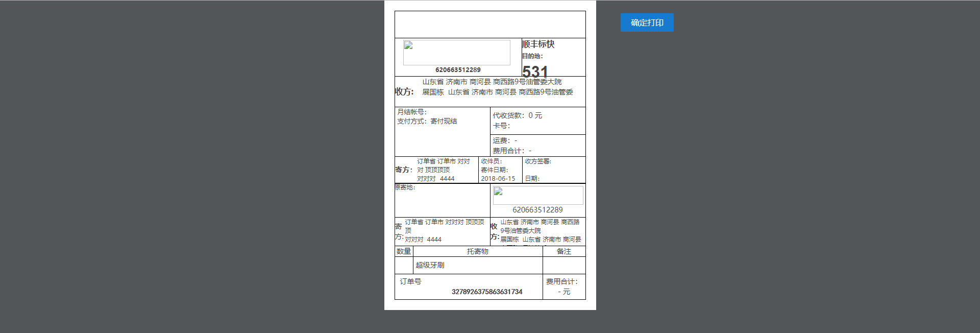Click the 月结帐号: label
The width and height of the screenshot is (980, 333).
click(x=412, y=112)
